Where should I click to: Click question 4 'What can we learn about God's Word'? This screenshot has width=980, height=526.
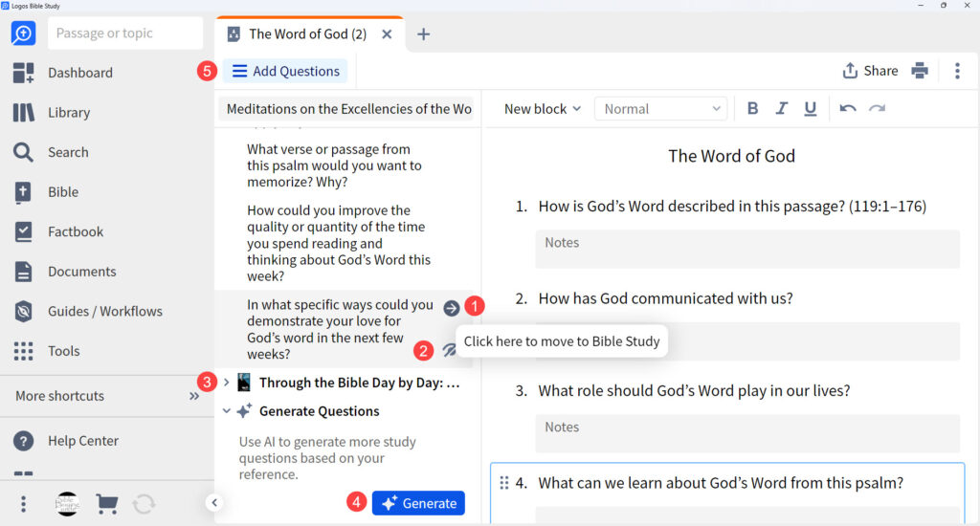tap(721, 483)
